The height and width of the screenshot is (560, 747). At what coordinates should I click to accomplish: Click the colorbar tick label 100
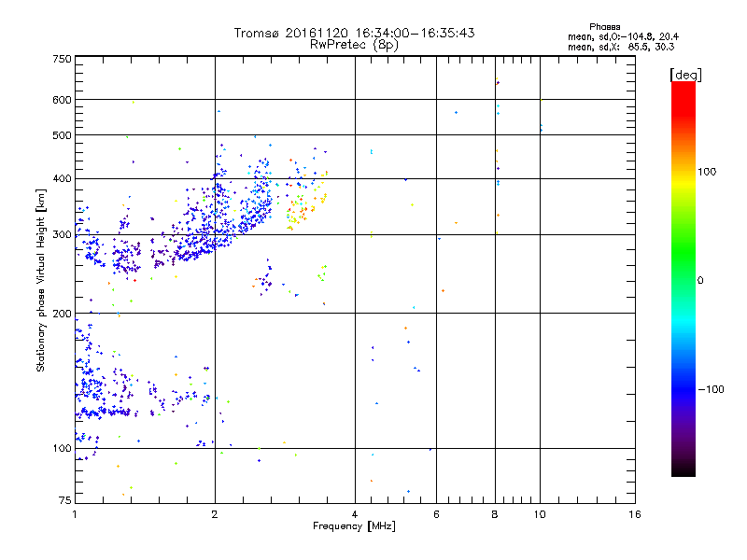tap(707, 172)
